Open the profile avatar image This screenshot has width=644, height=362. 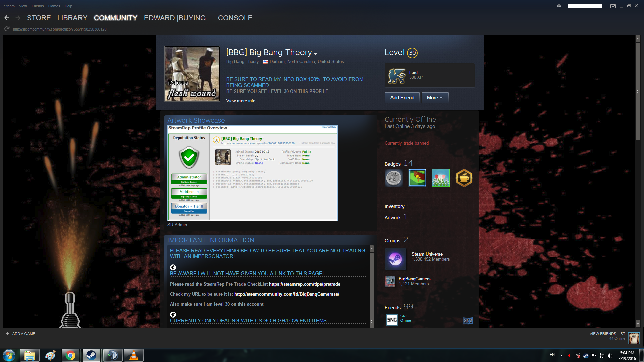coord(192,74)
